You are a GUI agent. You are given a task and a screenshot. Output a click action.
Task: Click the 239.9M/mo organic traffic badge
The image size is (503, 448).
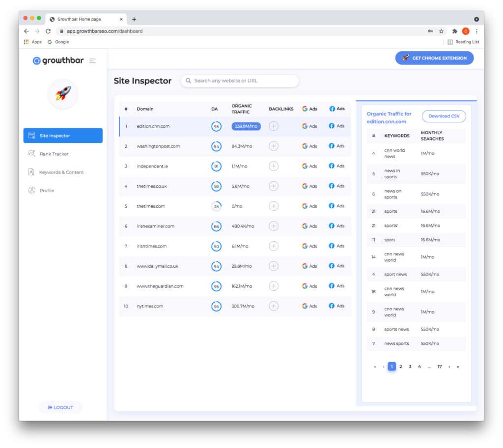246,126
